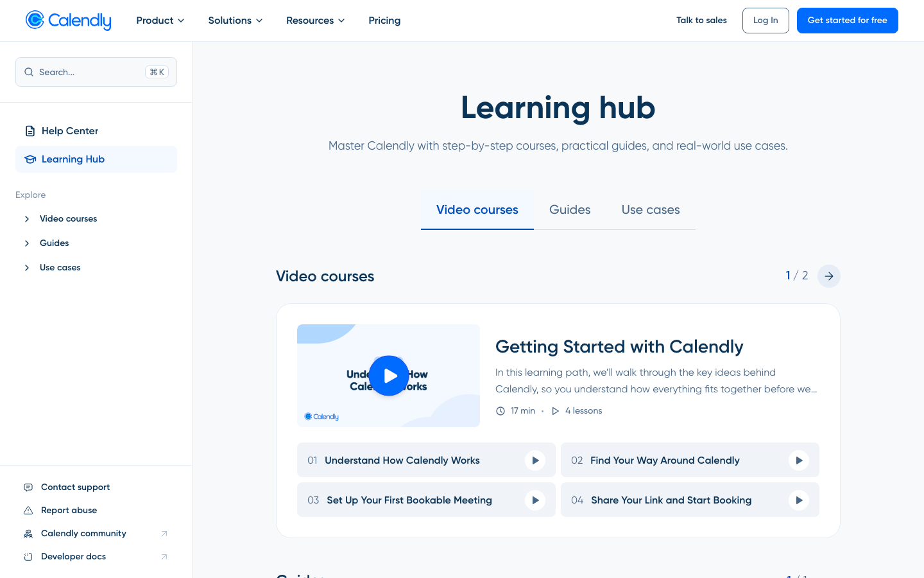Click the Developer docs icon
Screen dimensions: 924x578
click(x=28, y=557)
